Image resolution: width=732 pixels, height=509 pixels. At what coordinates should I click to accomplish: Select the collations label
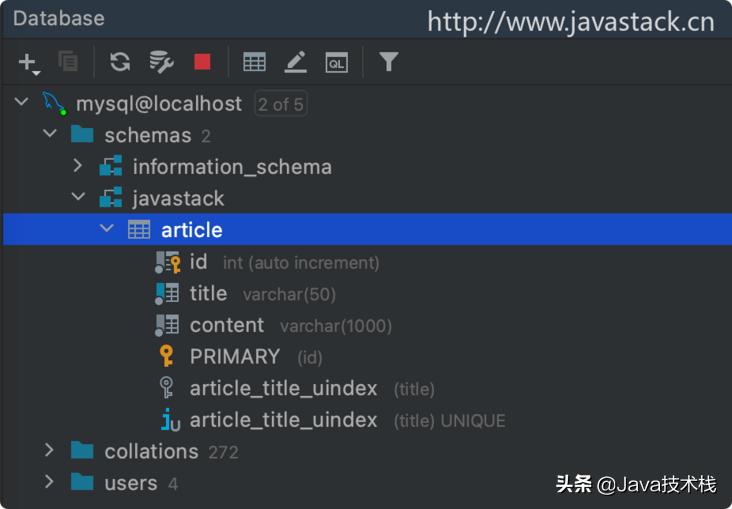click(x=151, y=452)
